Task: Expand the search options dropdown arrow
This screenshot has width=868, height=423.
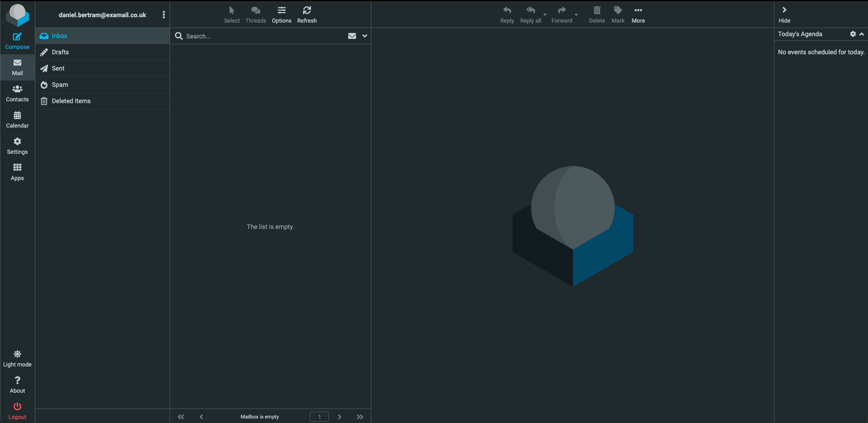Action: click(x=365, y=36)
